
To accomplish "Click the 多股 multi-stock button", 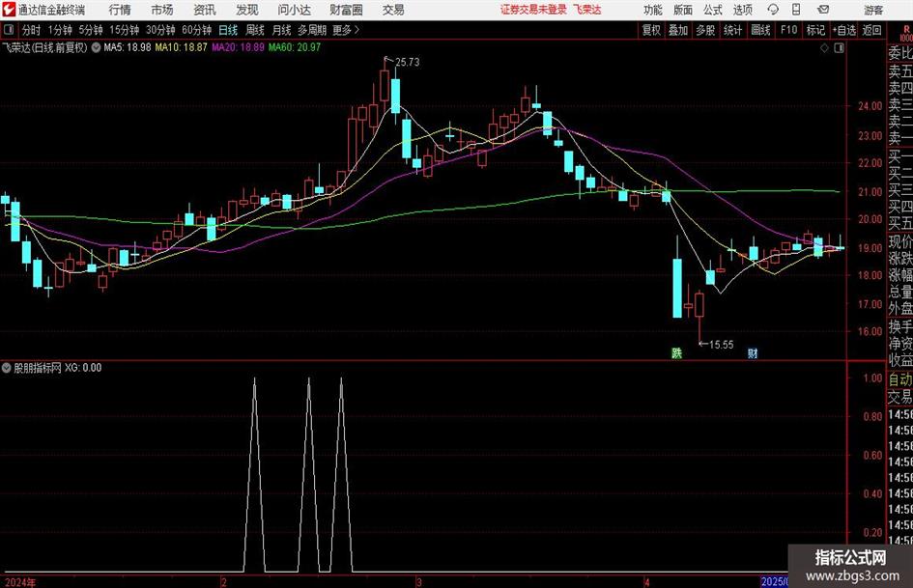I will click(705, 30).
